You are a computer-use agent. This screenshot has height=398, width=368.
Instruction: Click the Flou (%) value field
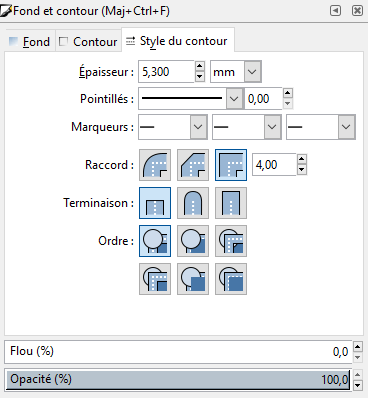tap(178, 352)
